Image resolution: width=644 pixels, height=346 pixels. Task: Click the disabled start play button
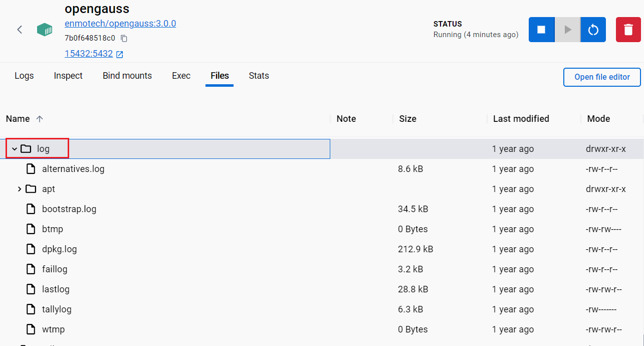(x=567, y=30)
